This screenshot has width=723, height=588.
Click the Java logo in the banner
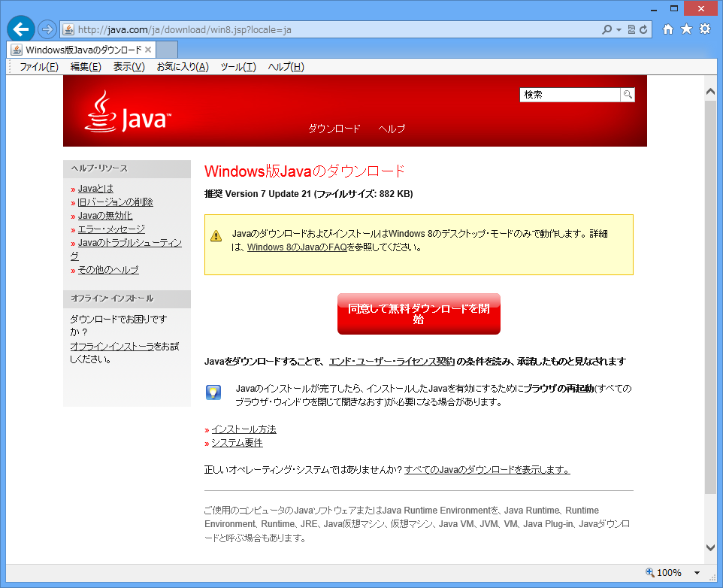click(128, 111)
